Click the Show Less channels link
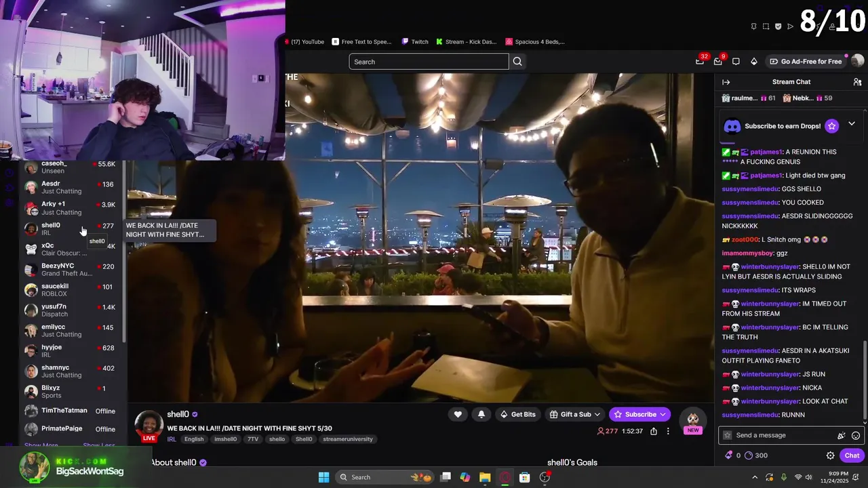The height and width of the screenshot is (488, 868). tap(99, 445)
